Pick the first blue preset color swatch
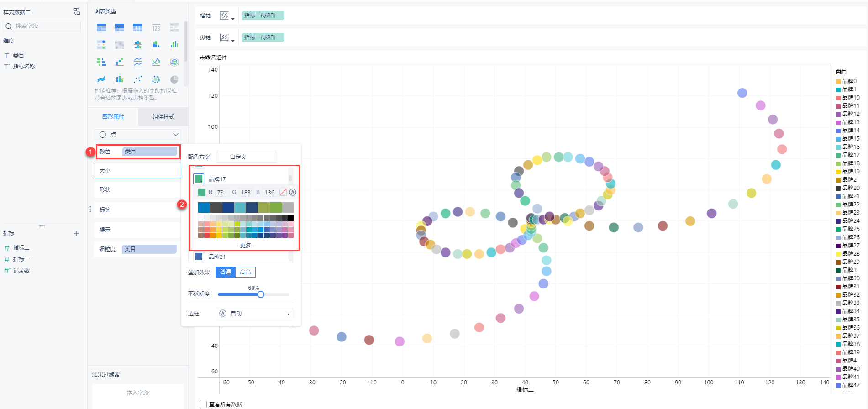The height and width of the screenshot is (409, 868). [x=204, y=208]
